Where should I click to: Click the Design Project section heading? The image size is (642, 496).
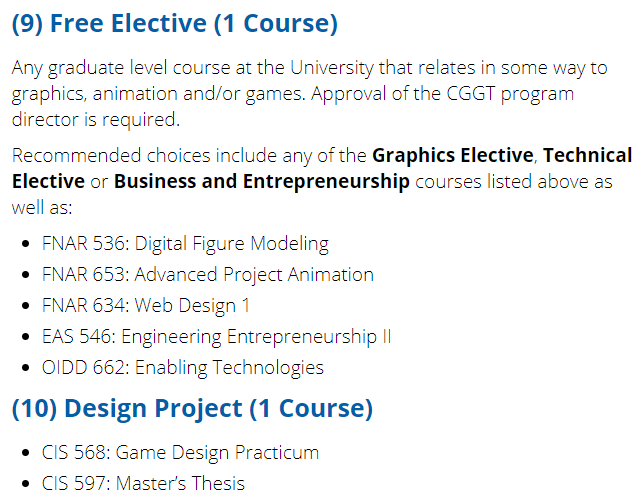click(x=192, y=409)
